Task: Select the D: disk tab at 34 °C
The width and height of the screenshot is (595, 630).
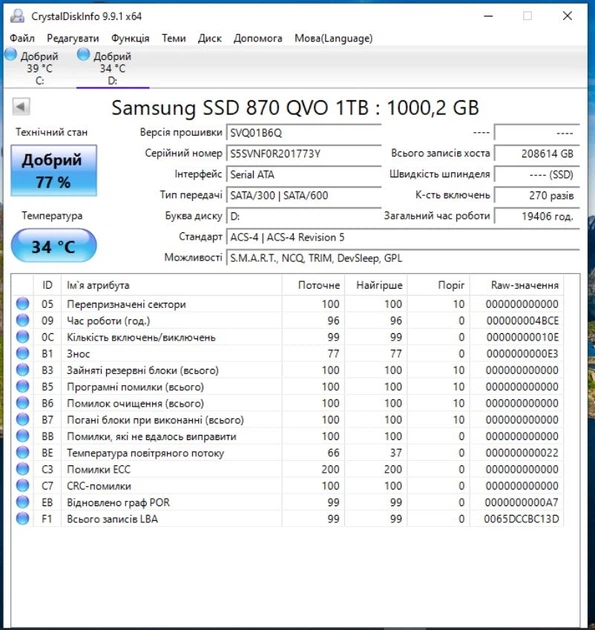Action: tap(113, 68)
